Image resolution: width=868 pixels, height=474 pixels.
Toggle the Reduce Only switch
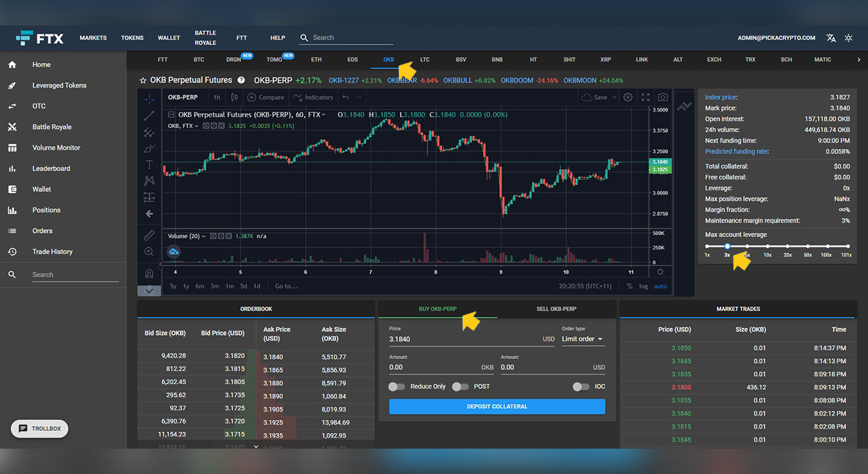(397, 386)
